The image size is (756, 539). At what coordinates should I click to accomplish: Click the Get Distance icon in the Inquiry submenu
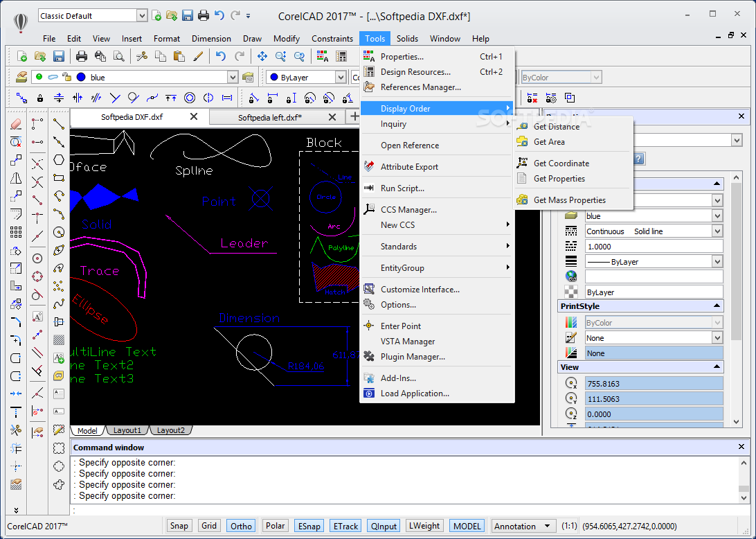522,126
